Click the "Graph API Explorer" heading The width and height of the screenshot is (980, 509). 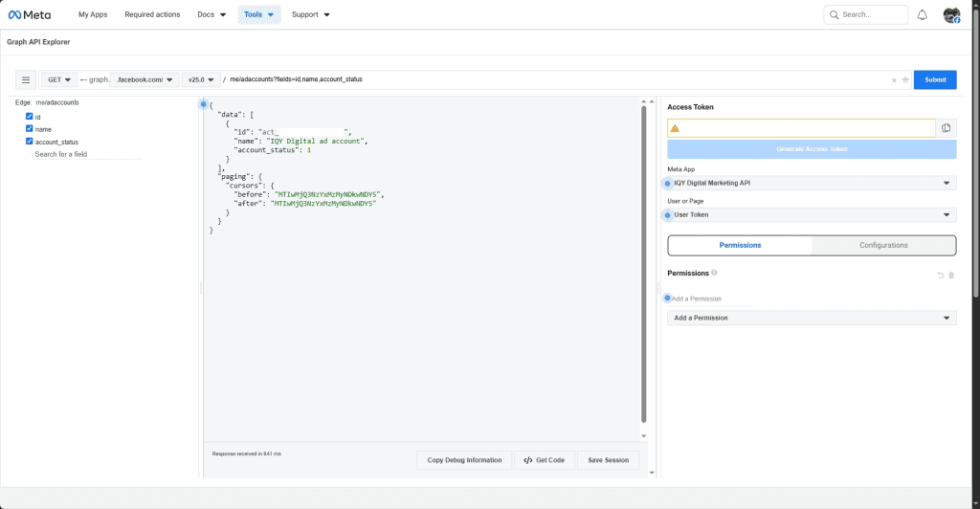[38, 42]
